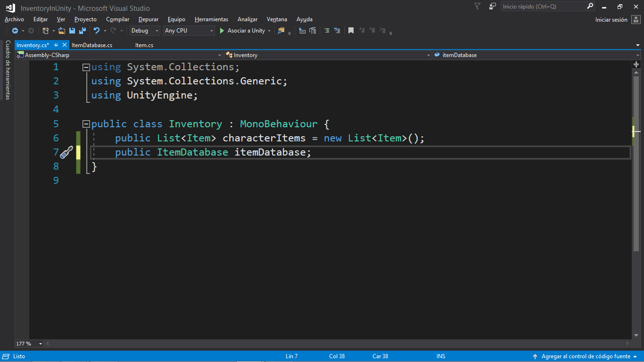Open the 177 % zoom dropdown
Screen dimensions: 644x362
[29, 344]
